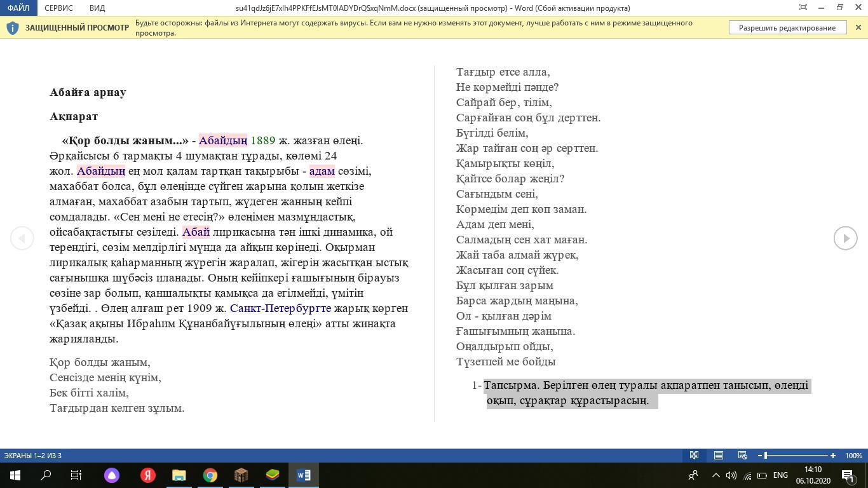This screenshot has width=868, height=488.
Task: Open Google Chrome from taskbar
Action: [x=210, y=475]
